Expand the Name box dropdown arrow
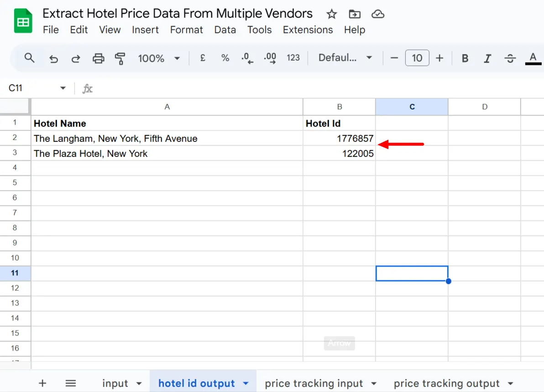This screenshot has width=544, height=392. tap(63, 88)
